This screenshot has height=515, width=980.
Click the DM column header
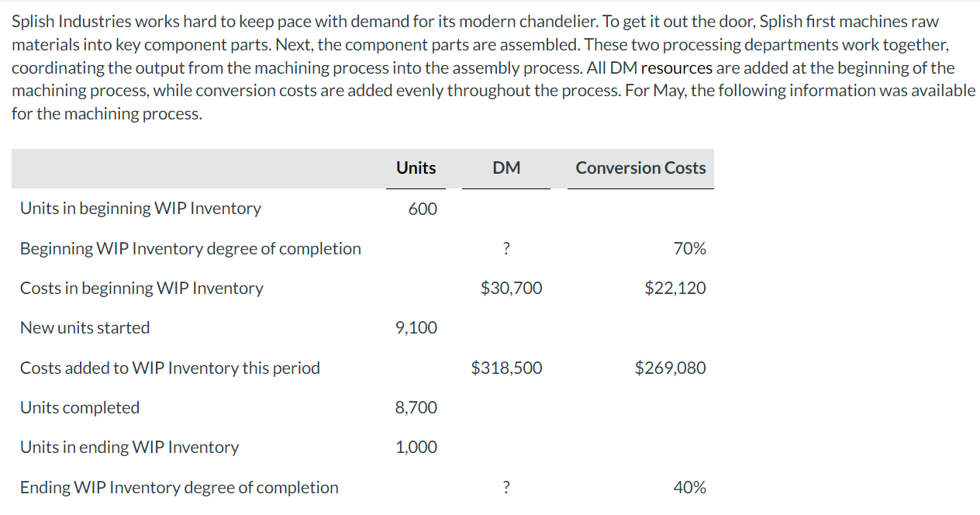[506, 168]
